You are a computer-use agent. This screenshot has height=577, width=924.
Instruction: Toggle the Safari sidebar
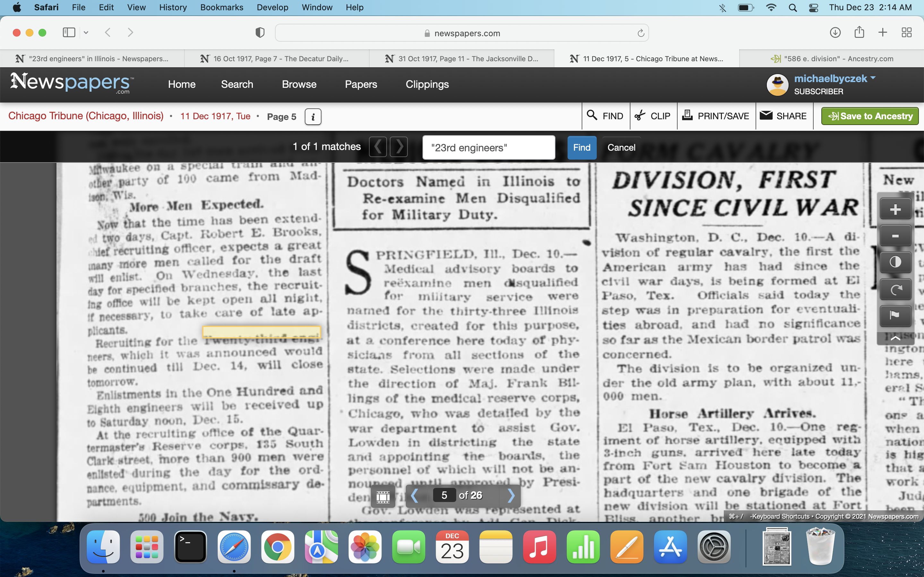(x=69, y=33)
